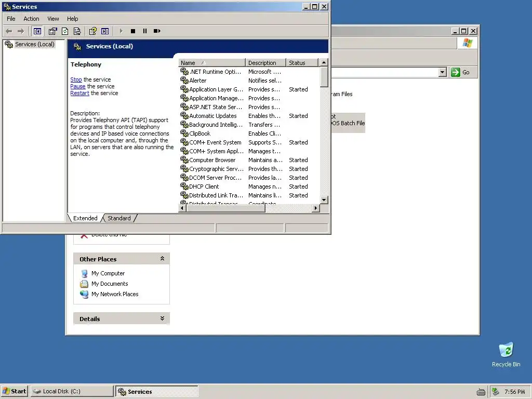
Task: Click the Refresh toolbar icon
Action: (x=65, y=31)
